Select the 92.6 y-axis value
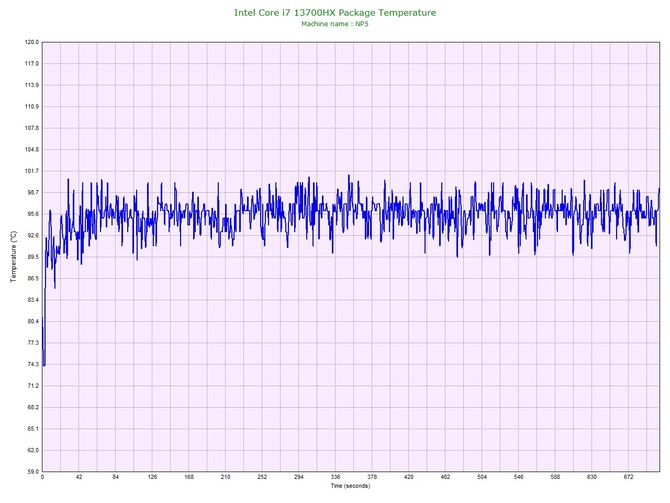670x503 pixels. pos(33,235)
